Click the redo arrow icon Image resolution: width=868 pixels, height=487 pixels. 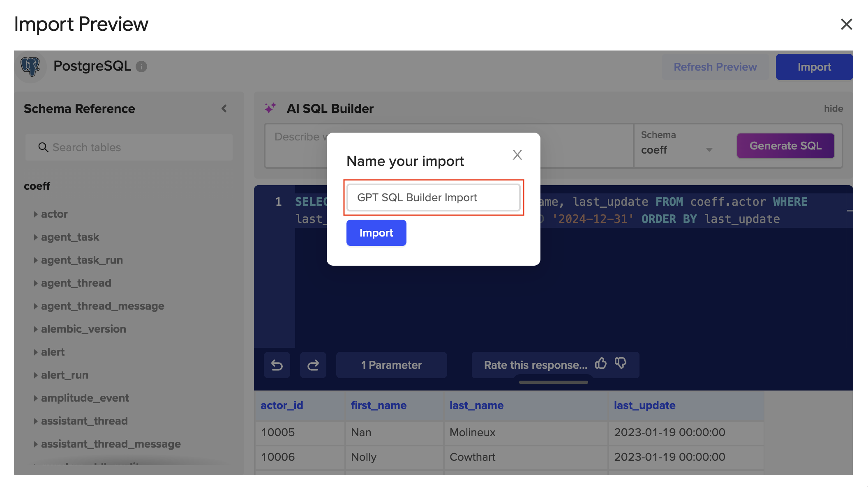[x=313, y=365]
